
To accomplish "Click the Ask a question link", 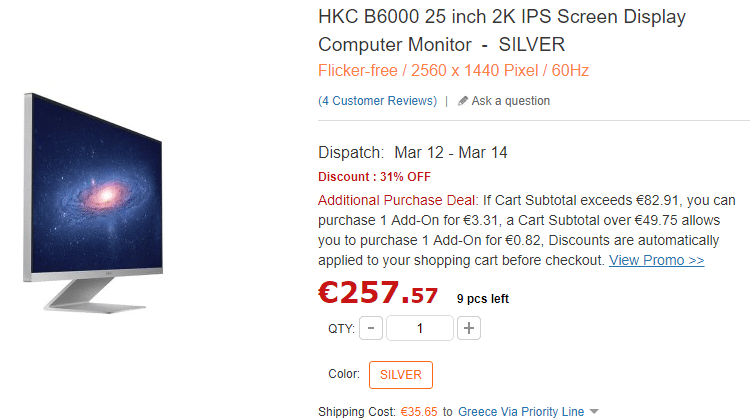I will 510,101.
